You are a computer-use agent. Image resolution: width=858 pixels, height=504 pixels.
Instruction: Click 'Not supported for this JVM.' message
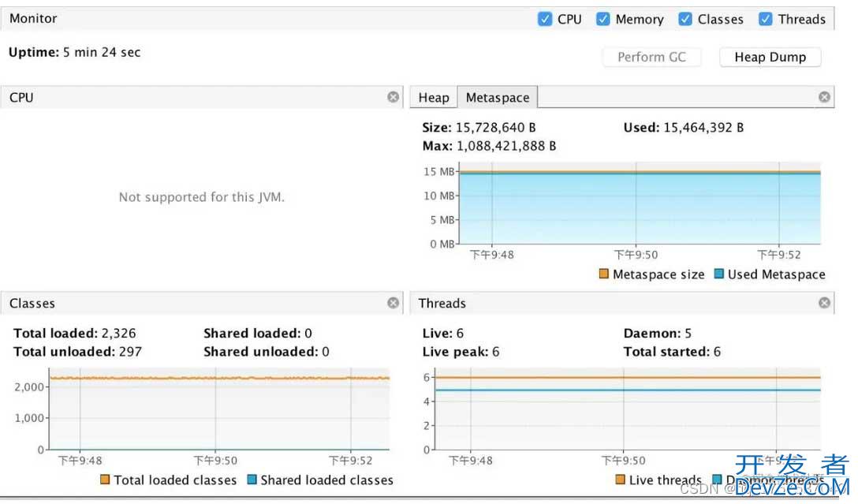(x=202, y=197)
